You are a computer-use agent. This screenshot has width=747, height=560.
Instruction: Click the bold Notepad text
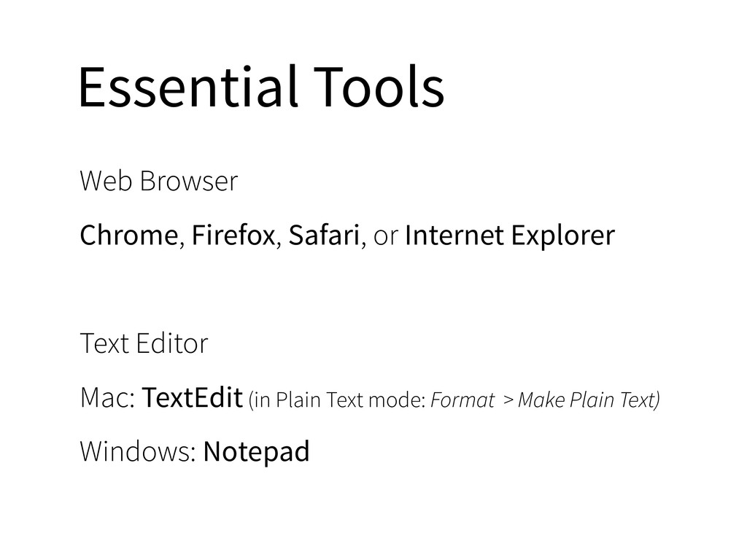257,452
